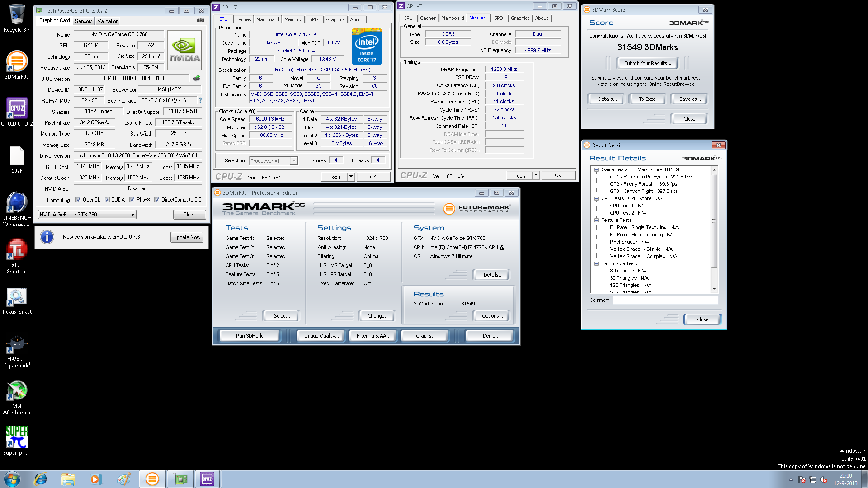The image size is (868, 488).
Task: Switch to the Sensors tab in GPU-Z
Action: tap(84, 21)
